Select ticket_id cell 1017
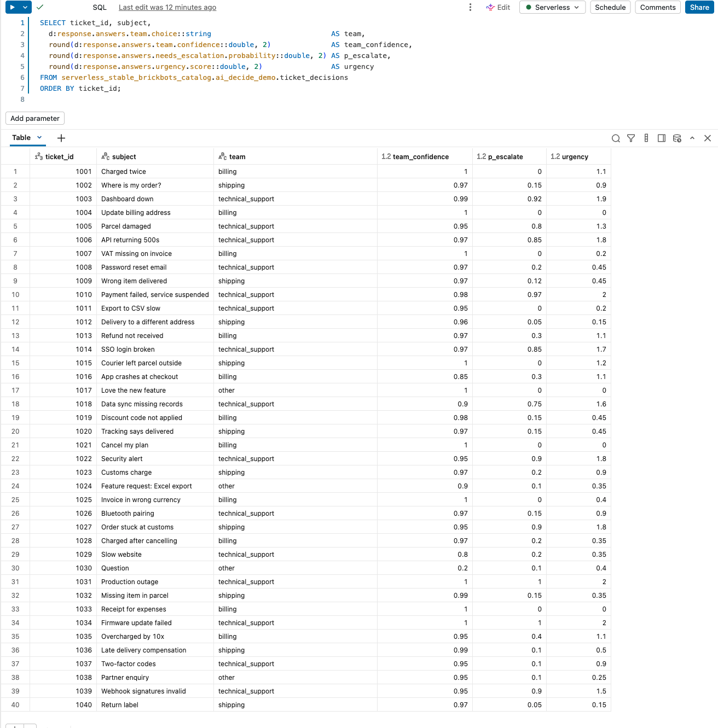The height and width of the screenshot is (728, 718). point(63,390)
